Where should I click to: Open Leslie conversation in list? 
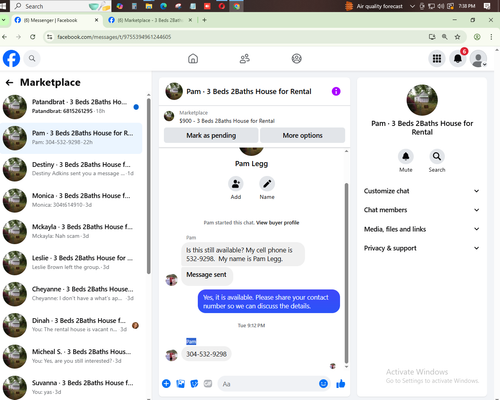71,262
